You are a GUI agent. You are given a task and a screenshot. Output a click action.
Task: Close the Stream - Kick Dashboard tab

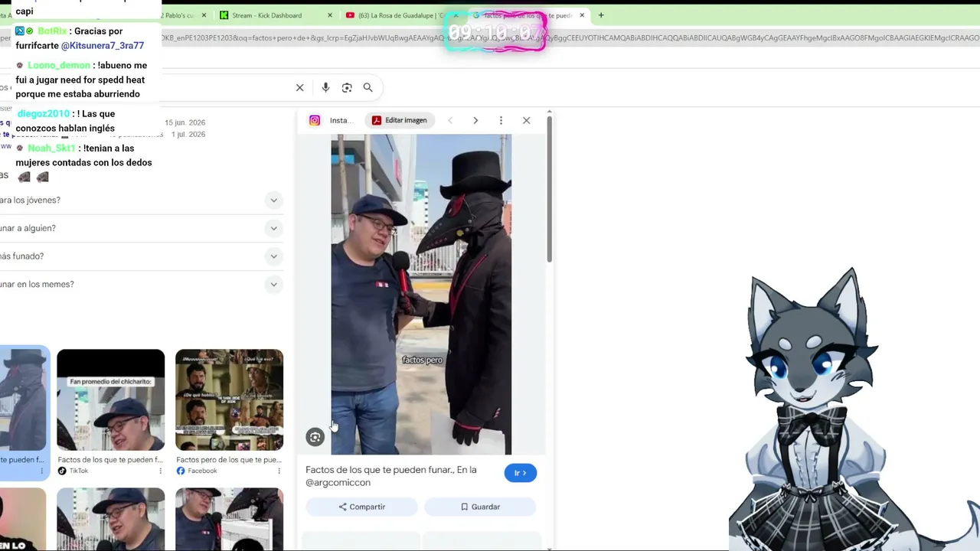pyautogui.click(x=330, y=15)
